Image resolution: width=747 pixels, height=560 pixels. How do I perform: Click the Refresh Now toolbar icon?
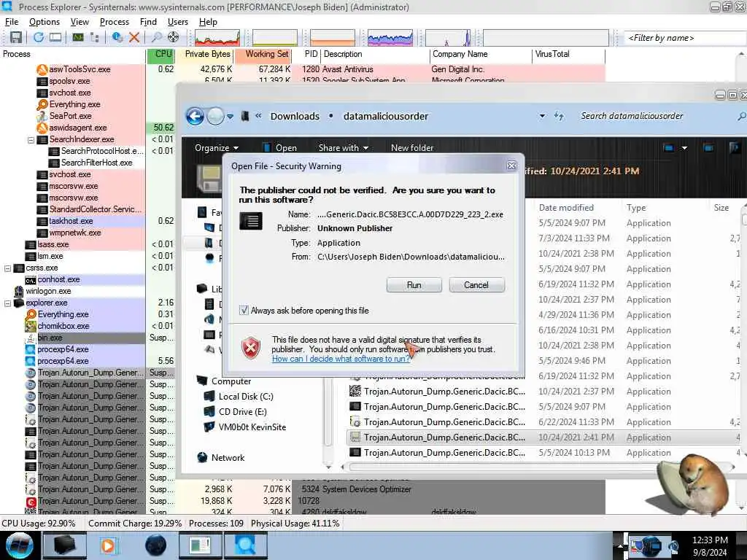[38, 37]
